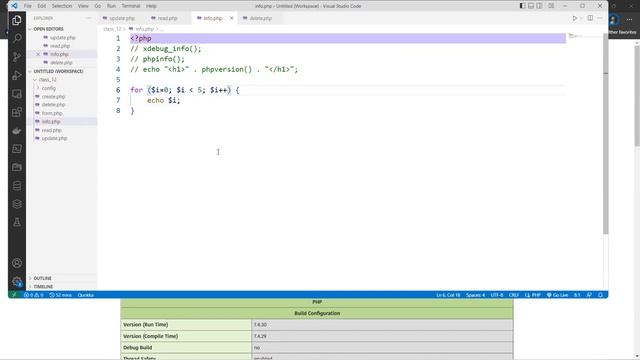Open the Run and Debug view
The width and height of the screenshot is (640, 360).
[x=17, y=75]
